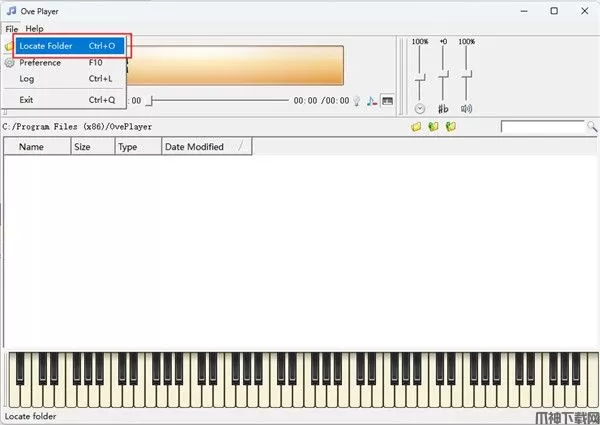The height and width of the screenshot is (425, 600).
Task: Adjust the volume slider handle
Action: [466, 74]
